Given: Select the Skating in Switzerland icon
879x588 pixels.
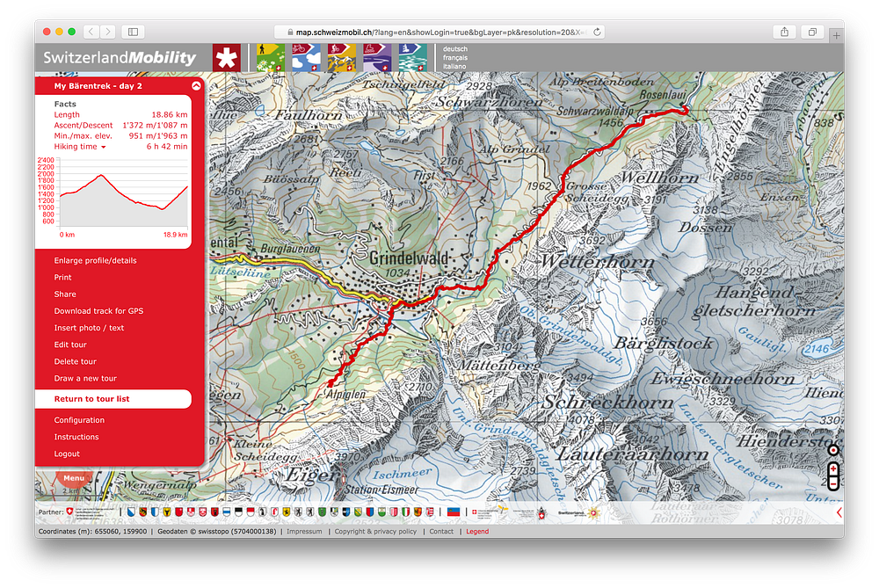Looking at the screenshot, I should point(377,58).
